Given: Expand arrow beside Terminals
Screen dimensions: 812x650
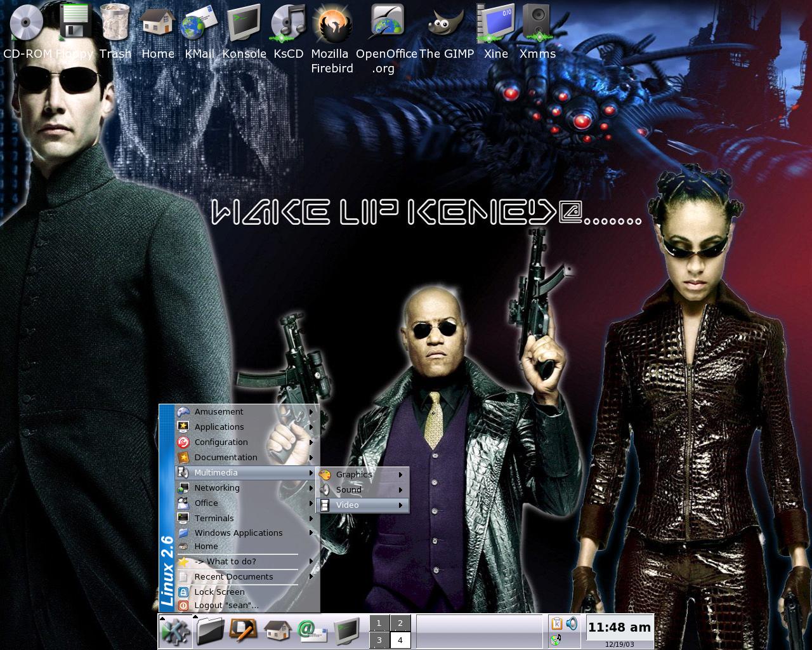Looking at the screenshot, I should (x=311, y=519).
